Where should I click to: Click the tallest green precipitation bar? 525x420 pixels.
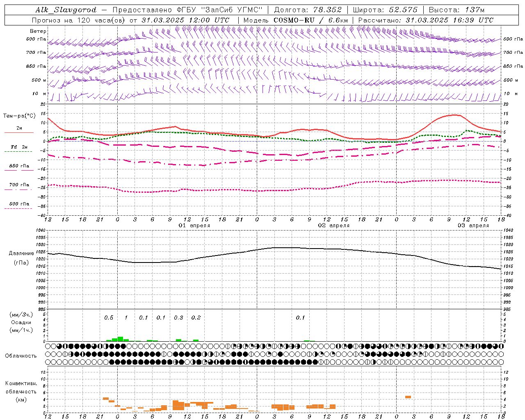[x=121, y=339]
